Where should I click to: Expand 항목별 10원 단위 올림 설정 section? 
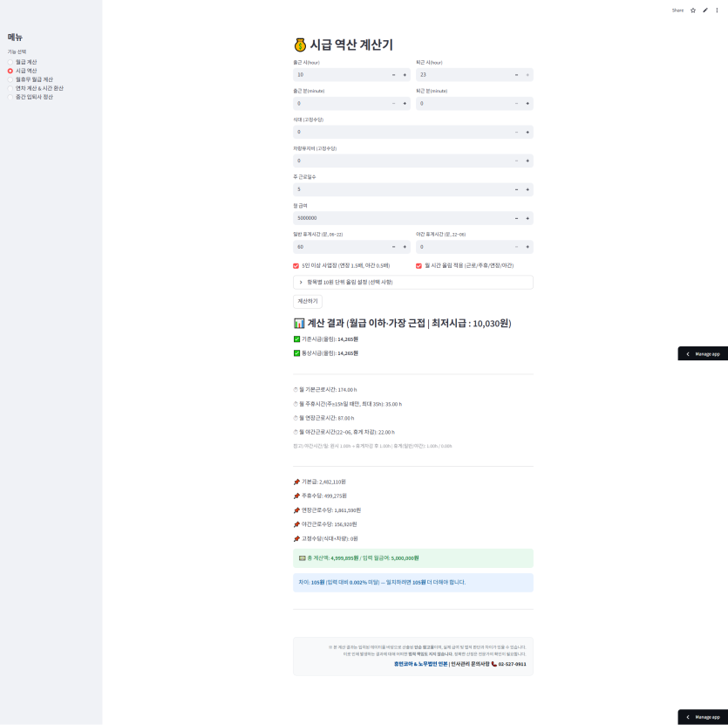point(412,283)
